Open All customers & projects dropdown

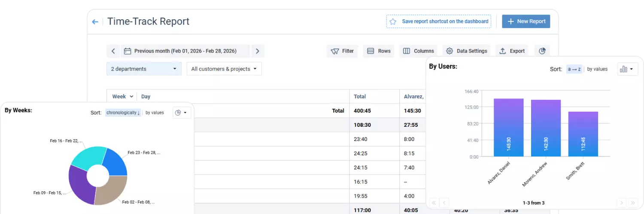(x=224, y=69)
